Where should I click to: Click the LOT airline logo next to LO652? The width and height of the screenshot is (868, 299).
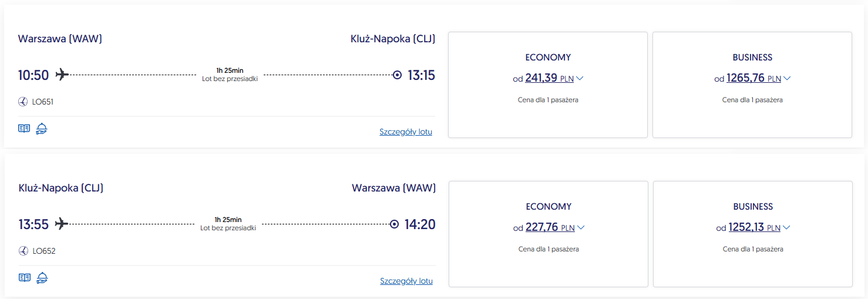pos(23,251)
